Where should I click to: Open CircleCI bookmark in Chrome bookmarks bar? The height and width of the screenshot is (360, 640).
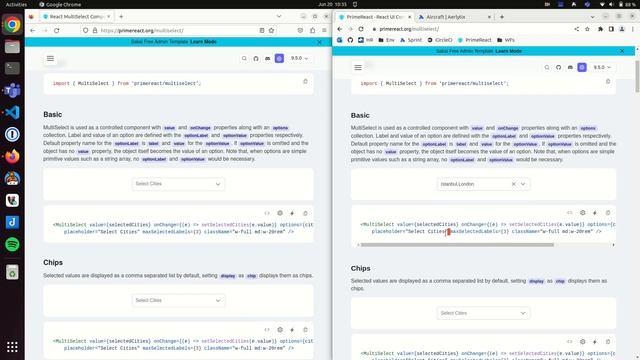pos(440,40)
